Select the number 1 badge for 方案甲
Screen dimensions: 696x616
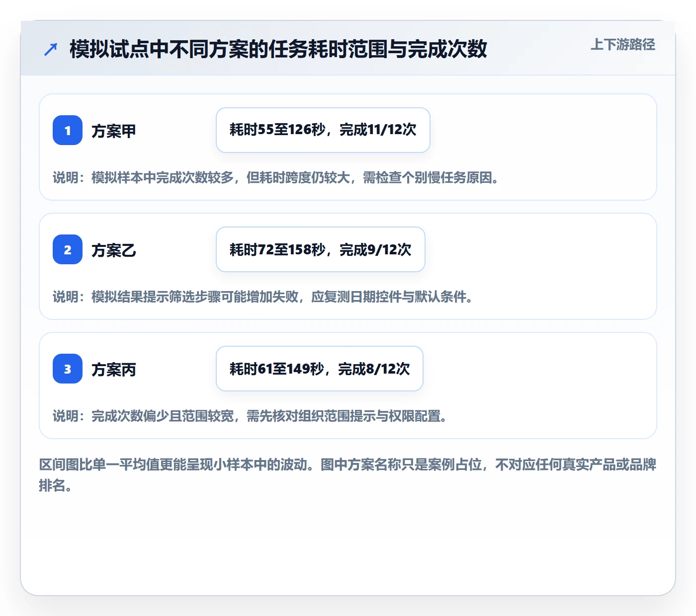pos(68,130)
